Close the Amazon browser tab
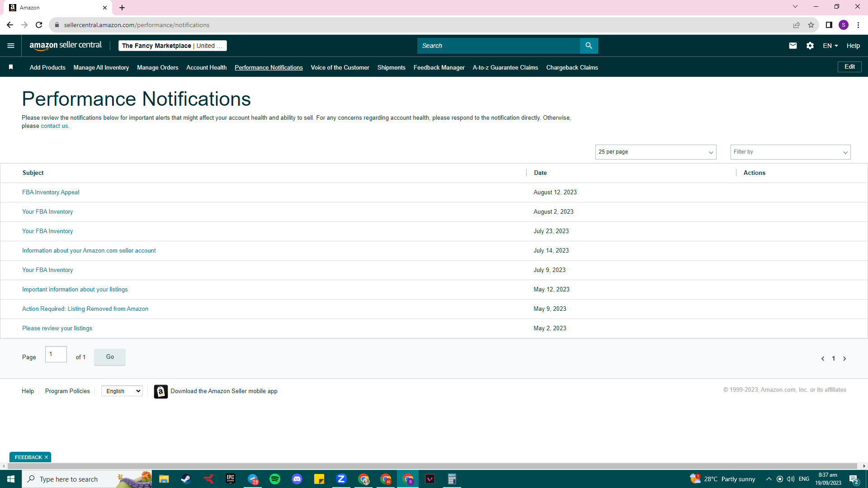This screenshot has height=488, width=868. (x=105, y=8)
